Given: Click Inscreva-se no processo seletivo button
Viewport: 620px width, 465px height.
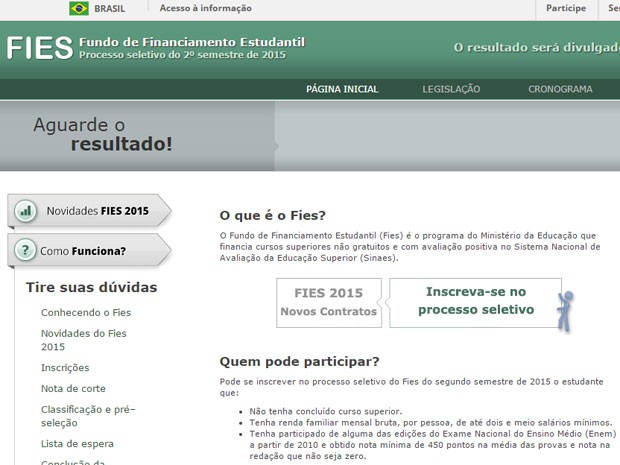Looking at the screenshot, I should coord(475,301).
